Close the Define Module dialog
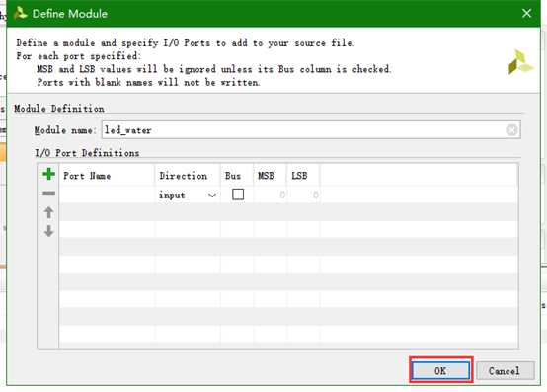 tap(527, 13)
